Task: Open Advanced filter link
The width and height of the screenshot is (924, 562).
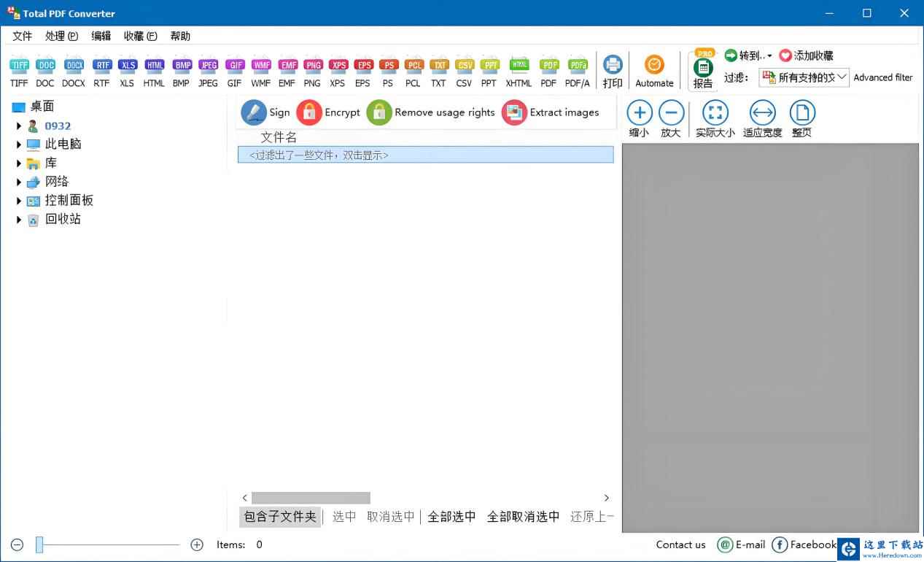Action: (883, 77)
